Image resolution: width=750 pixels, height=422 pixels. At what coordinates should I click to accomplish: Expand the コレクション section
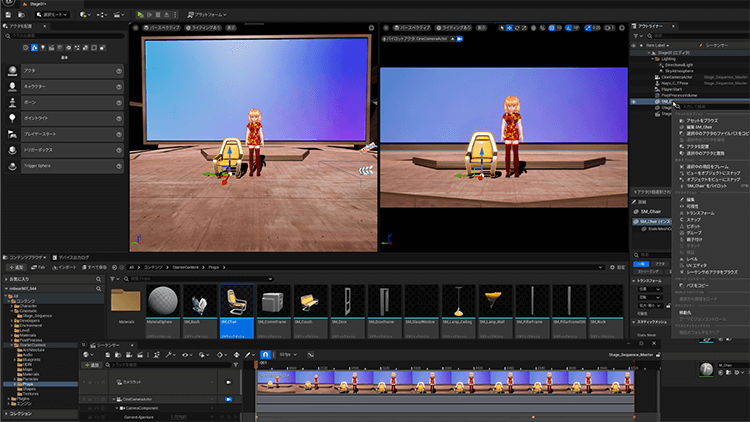(x=6, y=413)
